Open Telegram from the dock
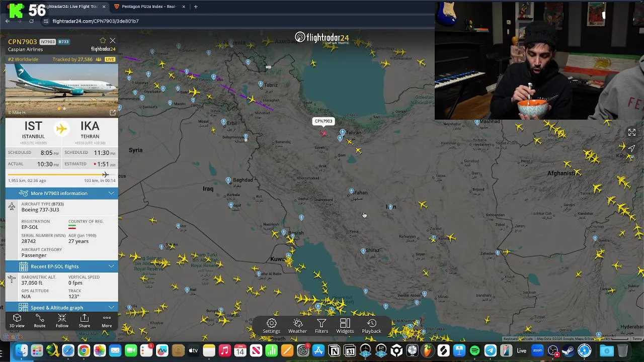The image size is (644, 362). tap(490, 350)
